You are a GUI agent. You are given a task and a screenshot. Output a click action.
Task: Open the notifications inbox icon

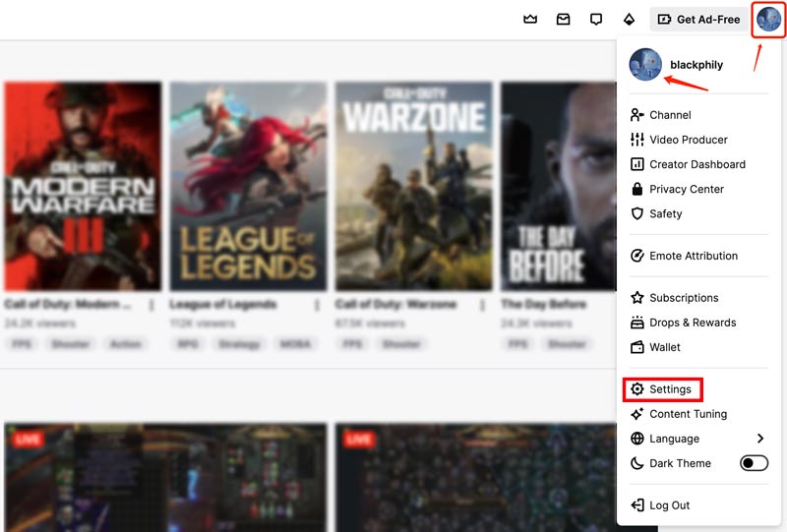[x=563, y=19]
